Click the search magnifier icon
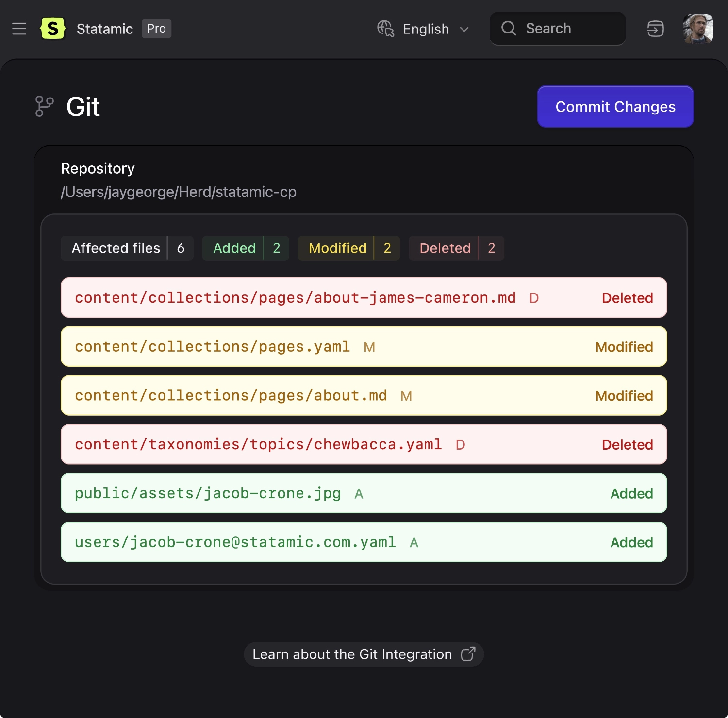The height and width of the screenshot is (718, 728). 508,29
